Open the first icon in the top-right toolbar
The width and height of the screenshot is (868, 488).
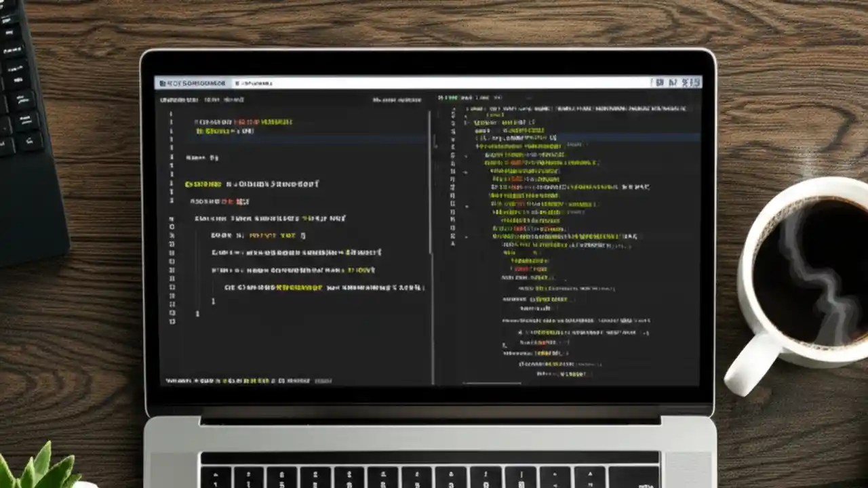[660, 81]
